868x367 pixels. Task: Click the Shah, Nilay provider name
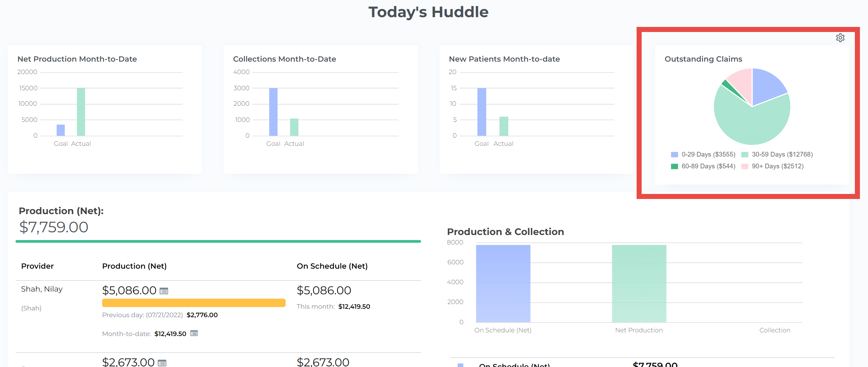pos(41,289)
